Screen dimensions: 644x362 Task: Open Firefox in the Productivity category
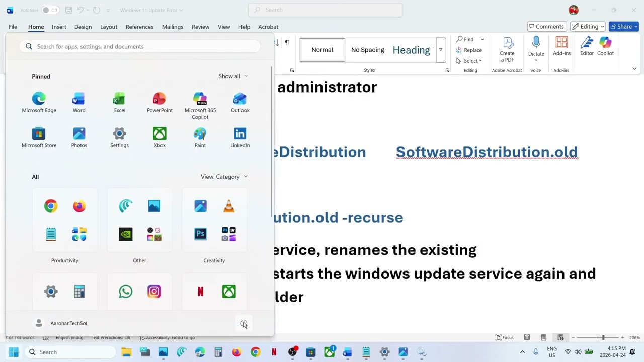pos(79,206)
